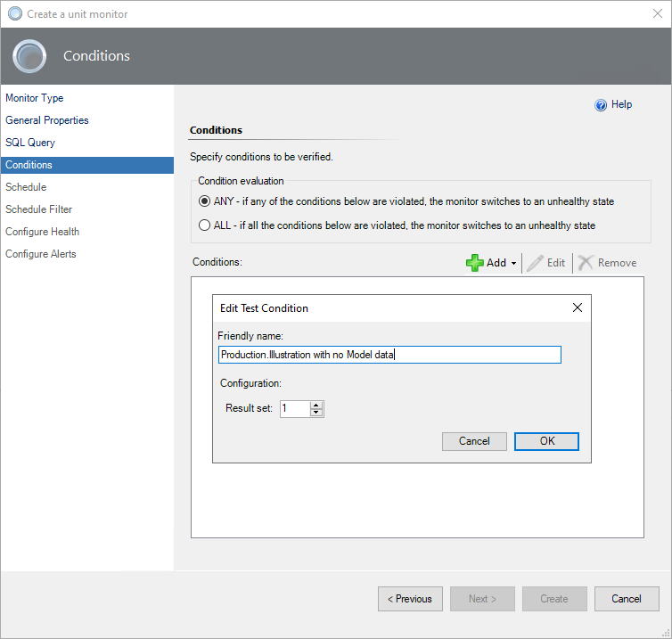Open the Help link
Screen dimensions: 672x639
tap(621, 104)
